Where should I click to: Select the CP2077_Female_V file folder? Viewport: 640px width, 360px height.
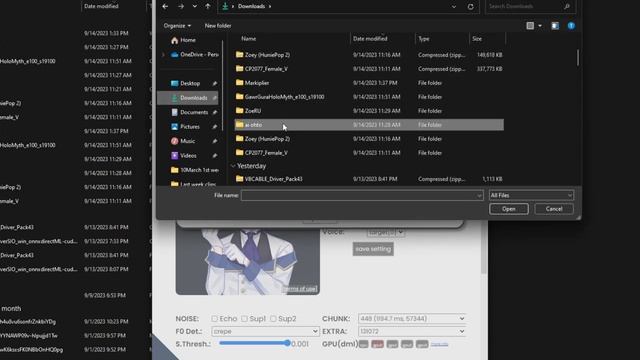click(x=369, y=153)
